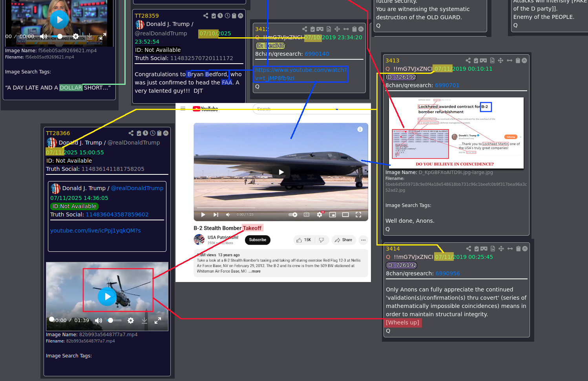This screenshot has width=588, height=381.
Task: Toggle autoplay switch in YouTube player screenshot
Action: click(x=293, y=215)
